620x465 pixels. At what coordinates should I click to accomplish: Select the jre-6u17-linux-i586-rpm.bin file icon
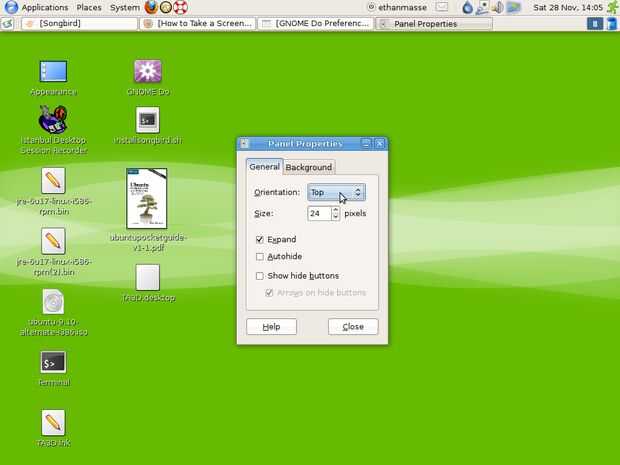[x=53, y=181]
